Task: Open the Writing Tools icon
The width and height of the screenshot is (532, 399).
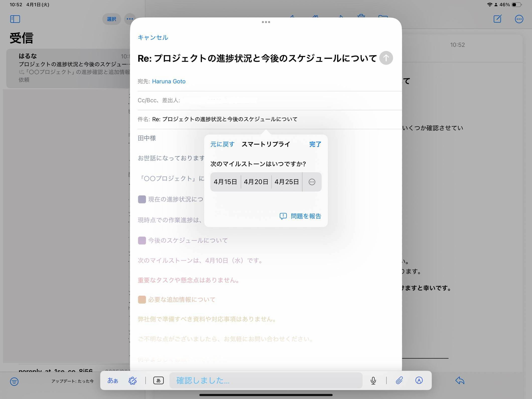Action: tap(132, 380)
